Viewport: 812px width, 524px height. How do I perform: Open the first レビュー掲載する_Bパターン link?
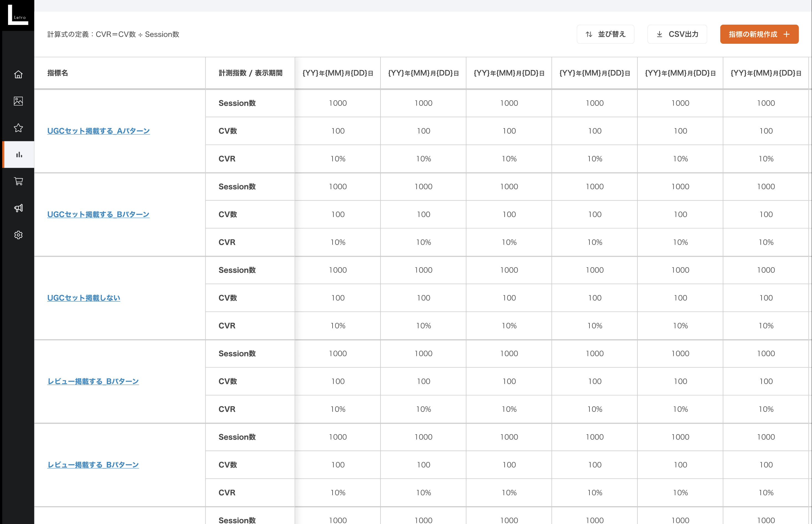tap(93, 381)
